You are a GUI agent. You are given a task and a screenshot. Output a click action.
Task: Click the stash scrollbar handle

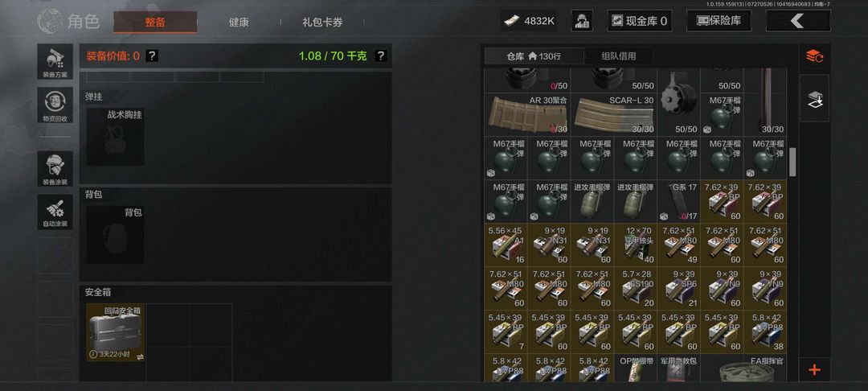coord(792,161)
